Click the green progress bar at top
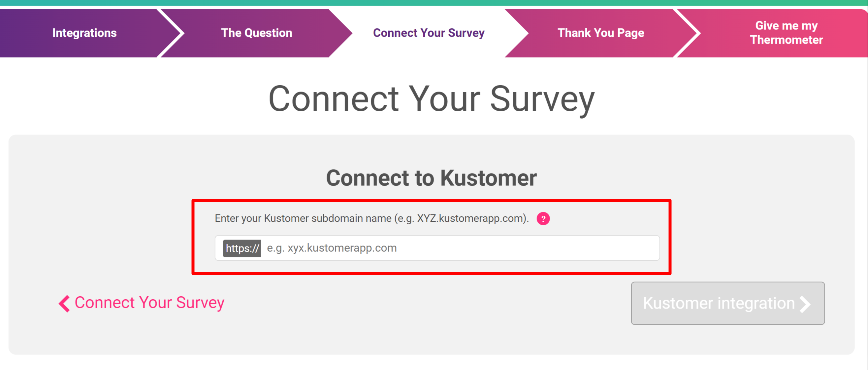The width and height of the screenshot is (868, 370). (x=434, y=3)
